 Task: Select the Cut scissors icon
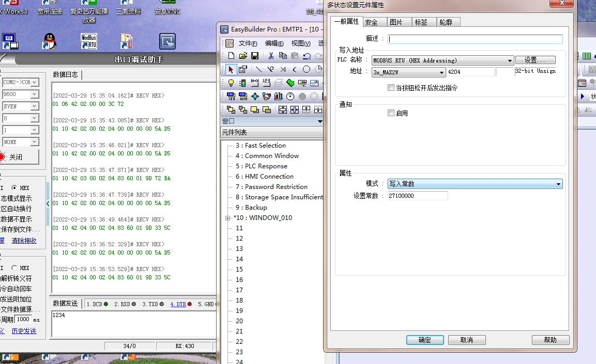[x=270, y=56]
